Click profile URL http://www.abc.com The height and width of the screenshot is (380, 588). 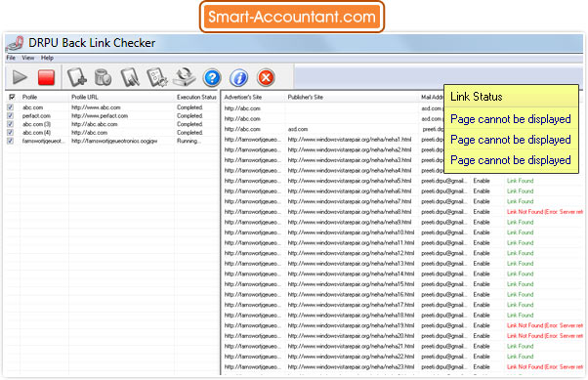(96, 107)
